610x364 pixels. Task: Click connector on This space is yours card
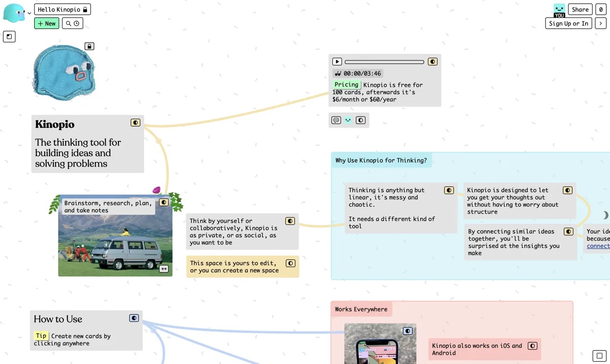coord(291,263)
